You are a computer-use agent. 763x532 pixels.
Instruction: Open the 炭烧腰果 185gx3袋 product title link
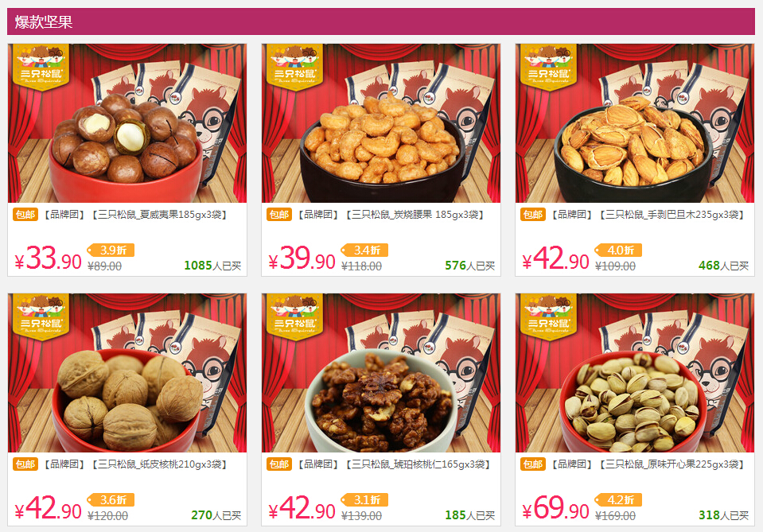tap(391, 215)
